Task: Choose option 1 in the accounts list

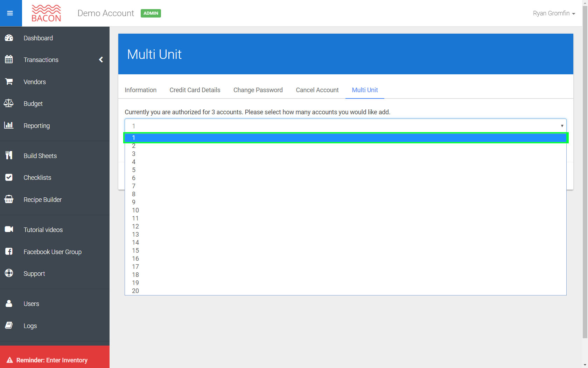Action: pyautogui.click(x=345, y=138)
